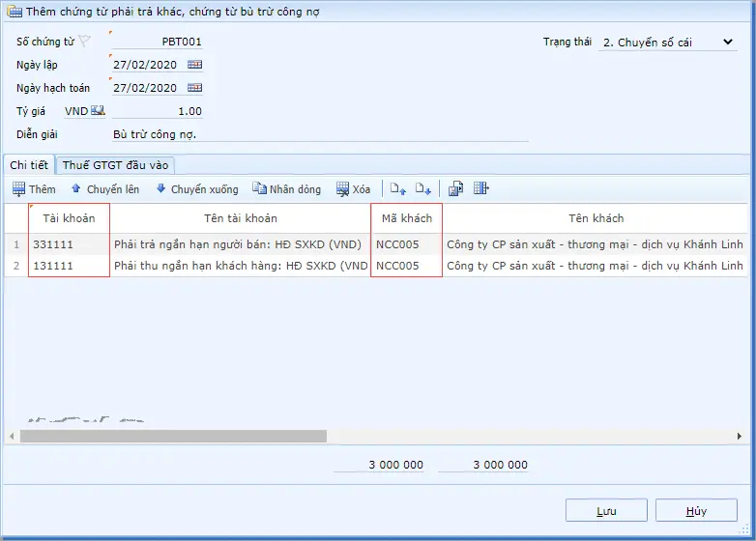The image size is (756, 541).
Task: Click Mã khách column header
Action: (407, 218)
